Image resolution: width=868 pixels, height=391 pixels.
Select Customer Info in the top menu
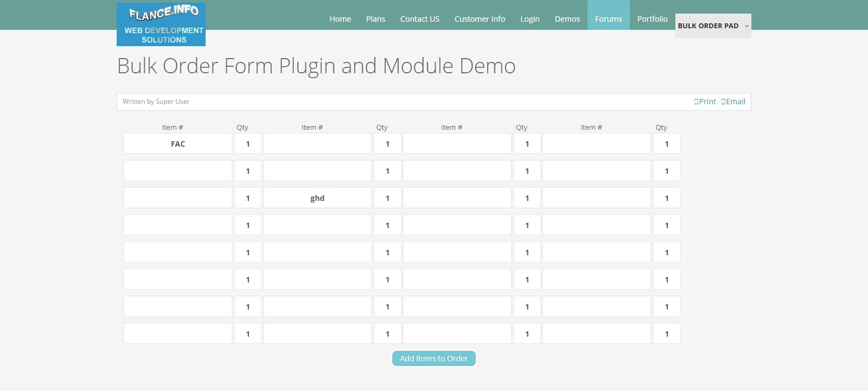pos(480,19)
